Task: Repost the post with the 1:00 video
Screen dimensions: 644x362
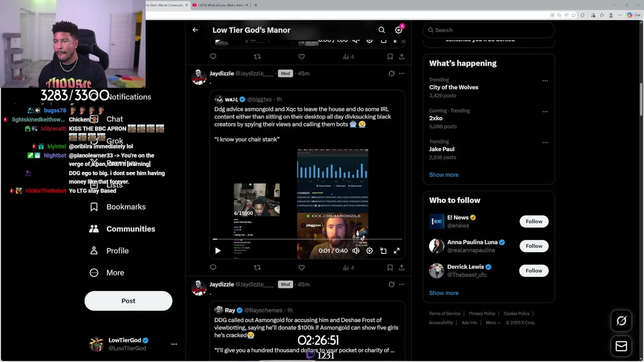Action: tap(257, 57)
